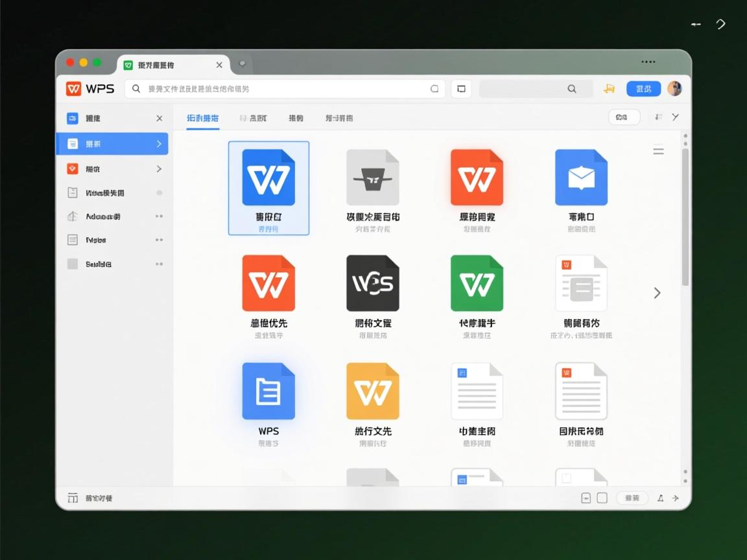
Task: Click the black WPS logo template thumbnail
Action: click(373, 283)
